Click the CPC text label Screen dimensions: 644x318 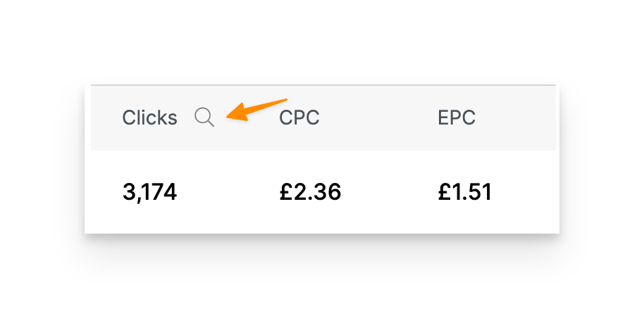[x=299, y=117]
